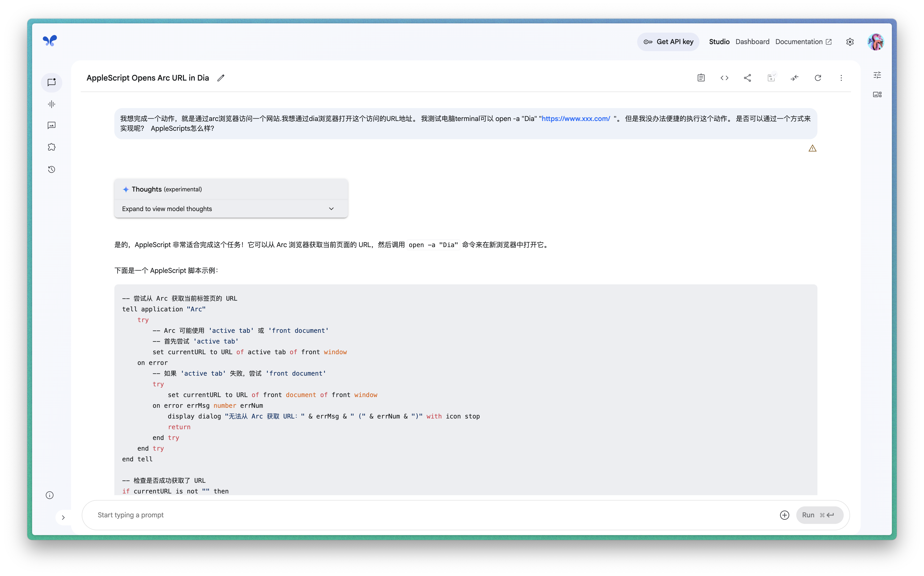This screenshot has height=576, width=924.
Task: Click the line '下面是一个 AppleScript 脚本示例:'
Action: (x=167, y=270)
